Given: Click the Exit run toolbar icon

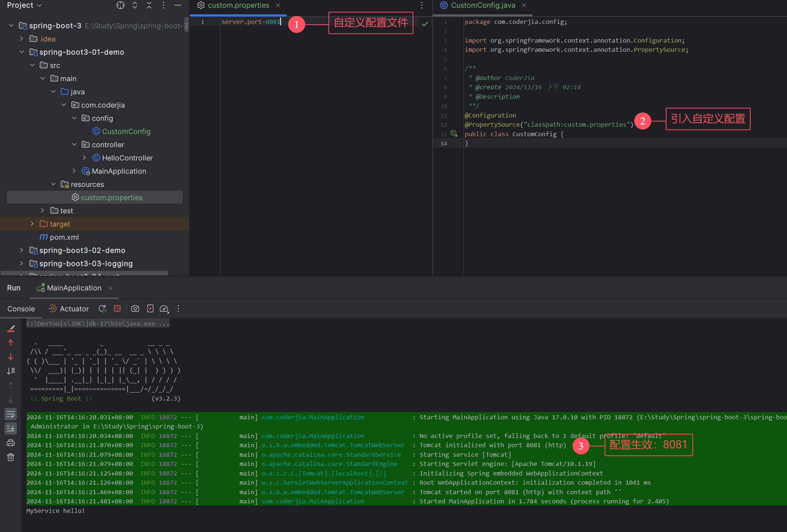Looking at the screenshot, I should (150, 309).
